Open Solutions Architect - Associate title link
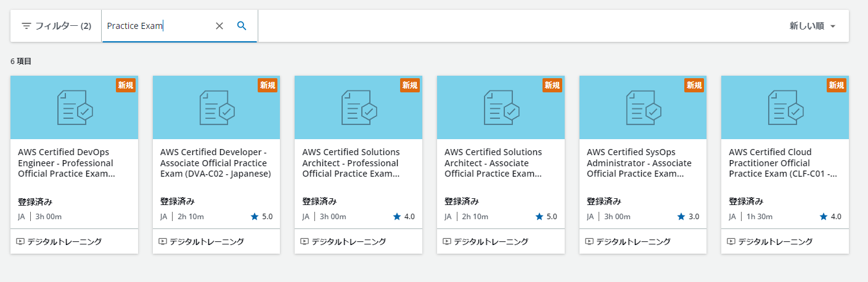 (x=494, y=163)
